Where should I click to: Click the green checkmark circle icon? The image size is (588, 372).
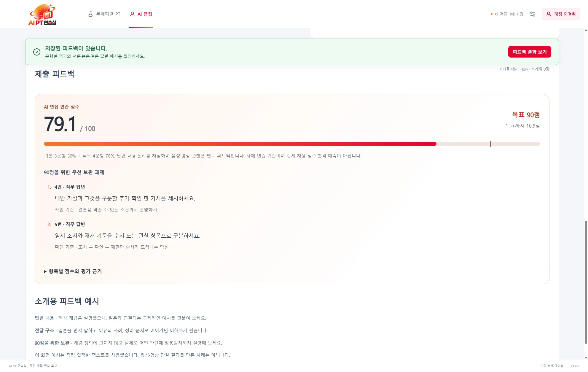coord(37,52)
